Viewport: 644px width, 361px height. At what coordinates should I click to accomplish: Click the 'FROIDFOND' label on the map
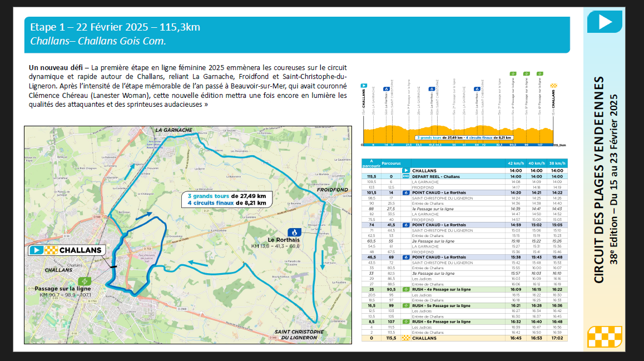(332, 190)
